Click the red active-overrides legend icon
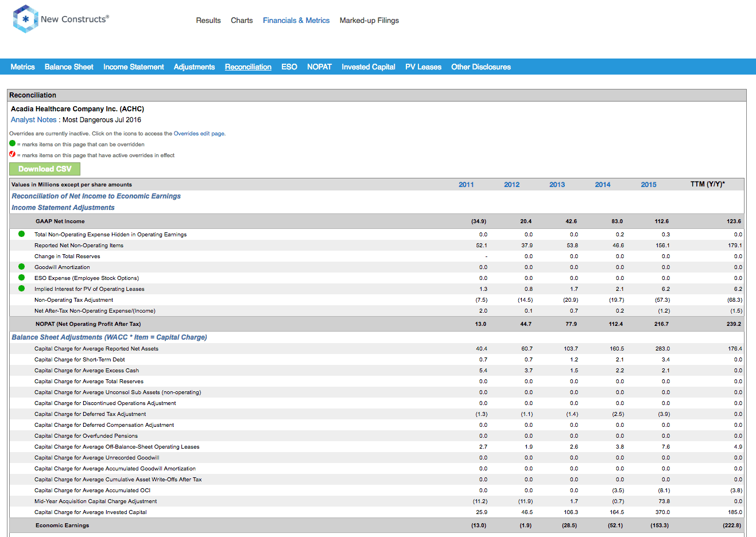 (x=13, y=154)
